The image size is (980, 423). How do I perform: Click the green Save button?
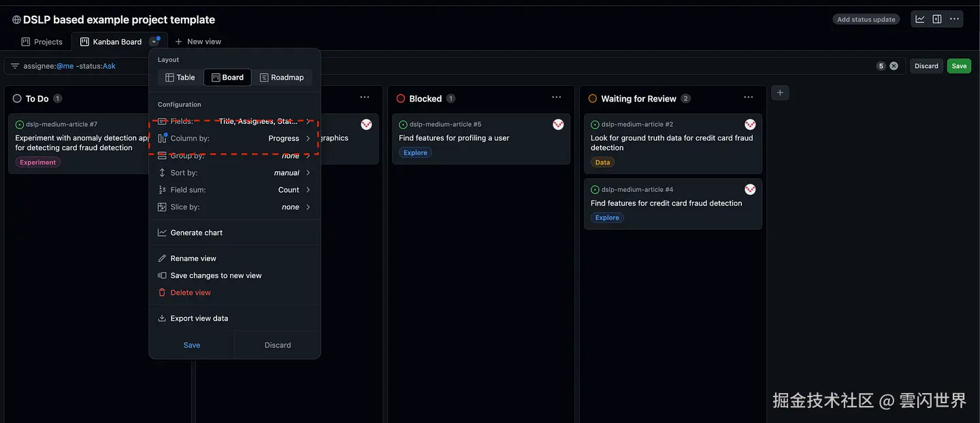pyautogui.click(x=959, y=66)
